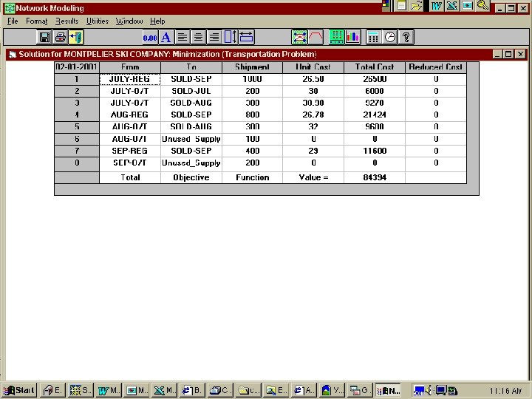The image size is (532, 399).
Task: Open the 0.00 number format tool
Action: point(150,37)
